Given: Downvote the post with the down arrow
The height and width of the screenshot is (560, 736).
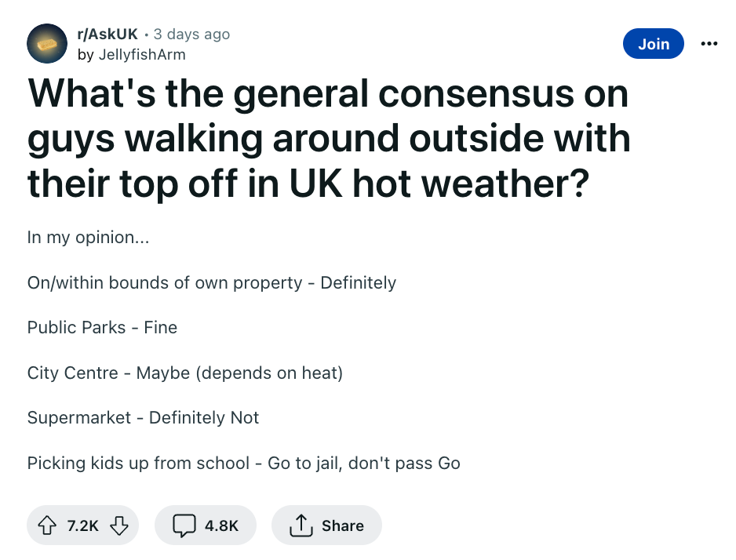Looking at the screenshot, I should (119, 525).
